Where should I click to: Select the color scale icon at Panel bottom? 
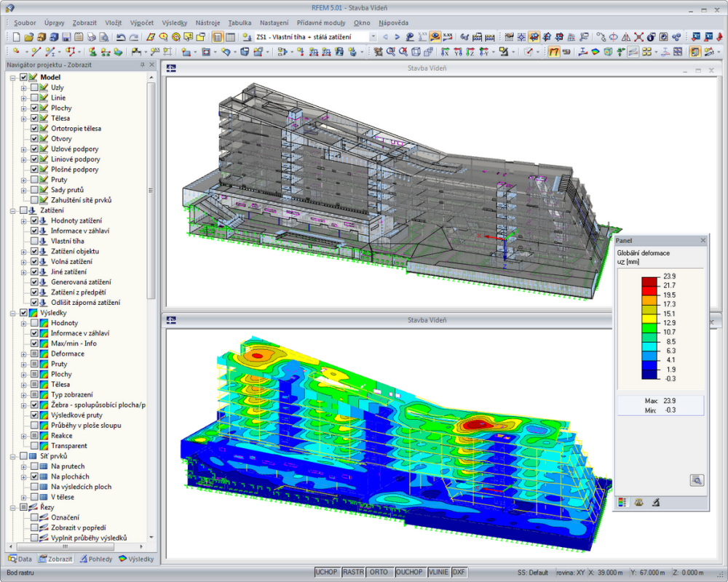623,502
